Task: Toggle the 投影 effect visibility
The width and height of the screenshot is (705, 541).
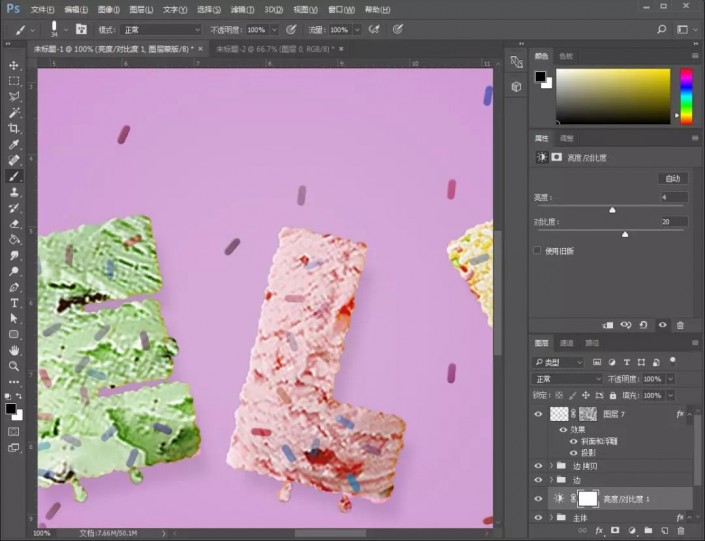Action: click(x=573, y=453)
